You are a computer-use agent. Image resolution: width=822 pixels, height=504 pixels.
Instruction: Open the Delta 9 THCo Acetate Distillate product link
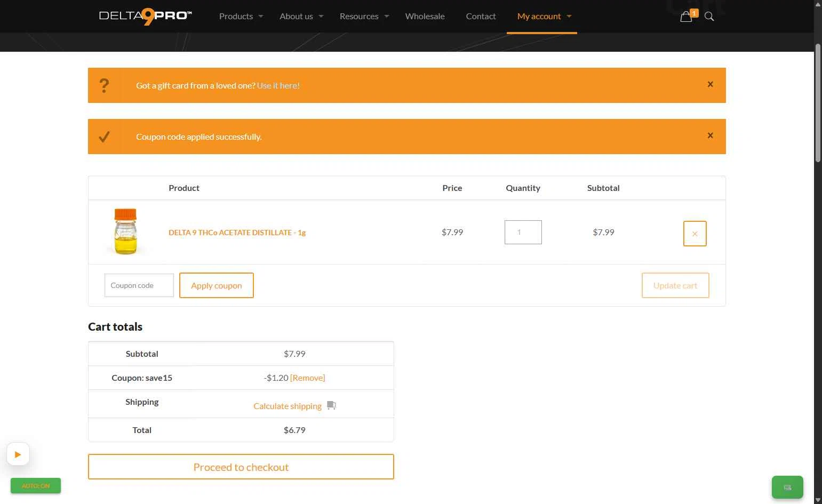click(237, 233)
